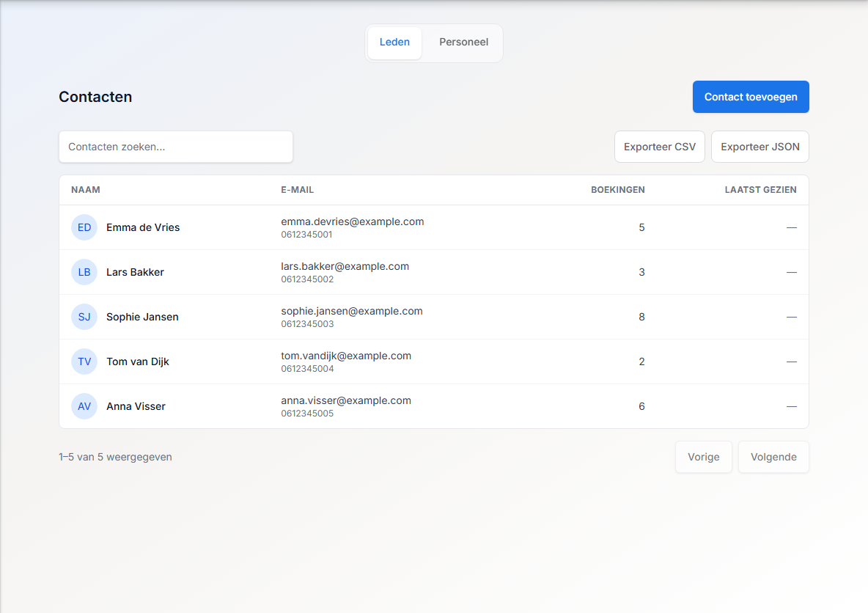This screenshot has height=613, width=868.
Task: Click email anna.visser@example.com
Action: (x=346, y=401)
